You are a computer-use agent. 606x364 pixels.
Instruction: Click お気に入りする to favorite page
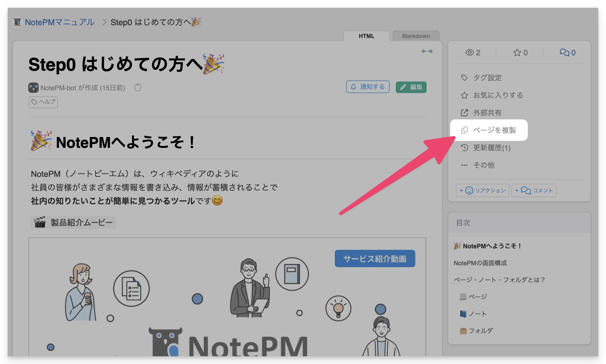(x=492, y=95)
